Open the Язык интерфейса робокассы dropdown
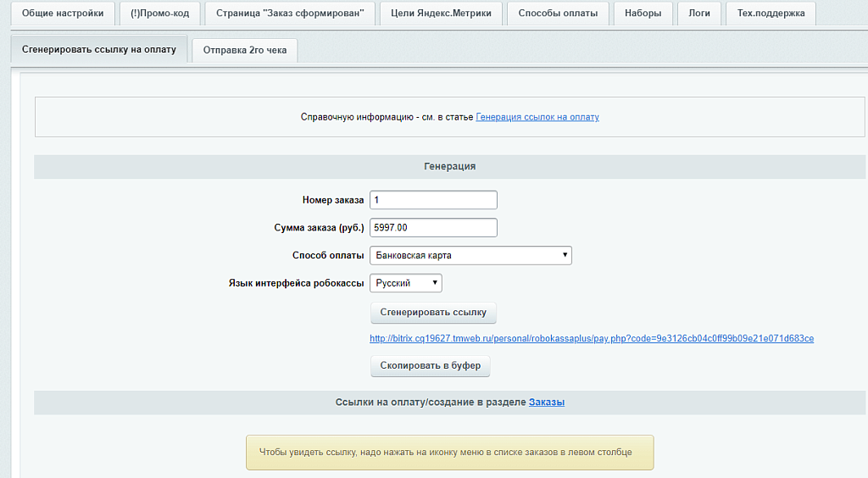868x478 pixels. tap(406, 283)
